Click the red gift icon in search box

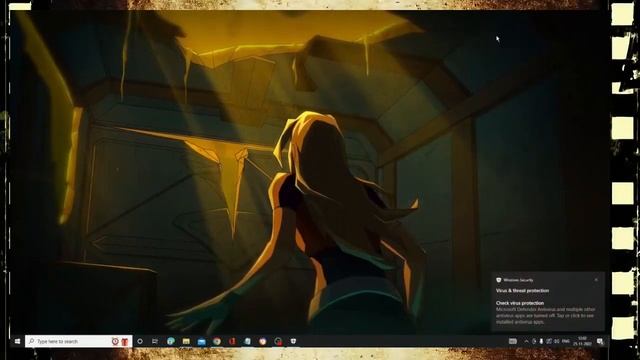pos(125,341)
